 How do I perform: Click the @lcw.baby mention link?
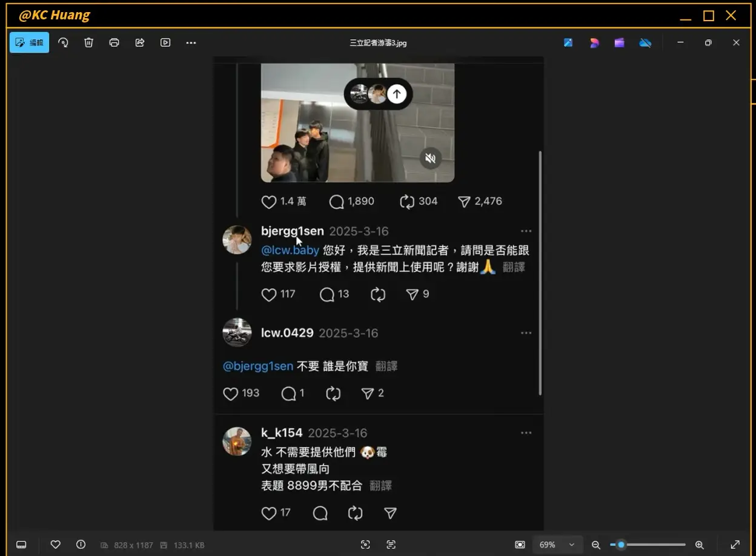coord(290,250)
